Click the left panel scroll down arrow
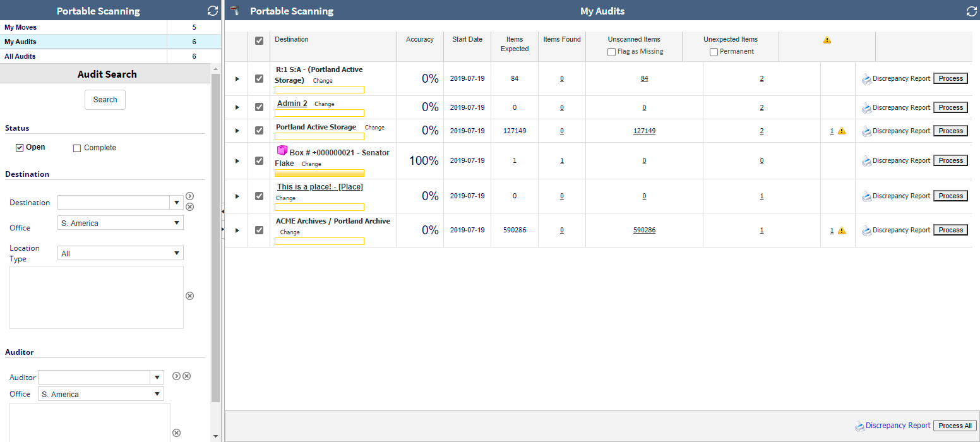980x442 pixels. (215, 436)
